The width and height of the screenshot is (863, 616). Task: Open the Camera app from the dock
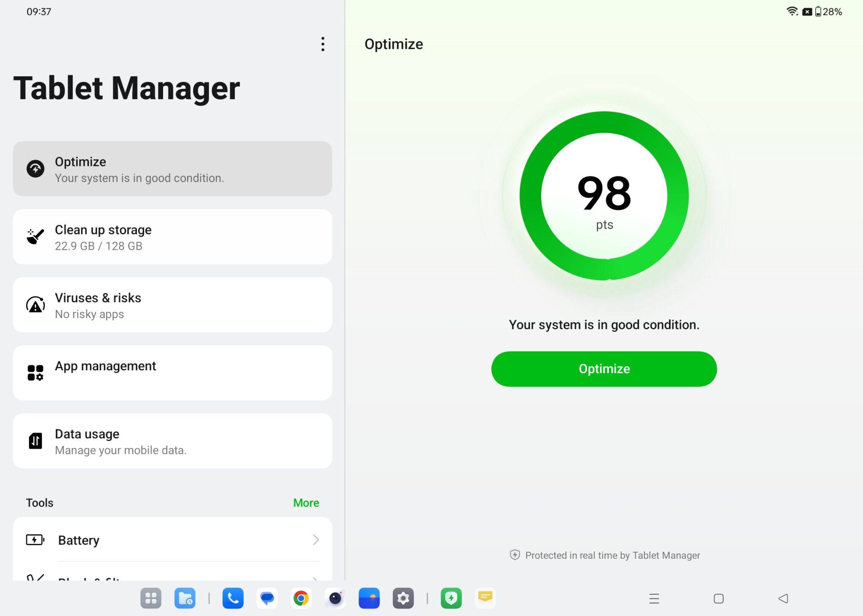pos(335,598)
